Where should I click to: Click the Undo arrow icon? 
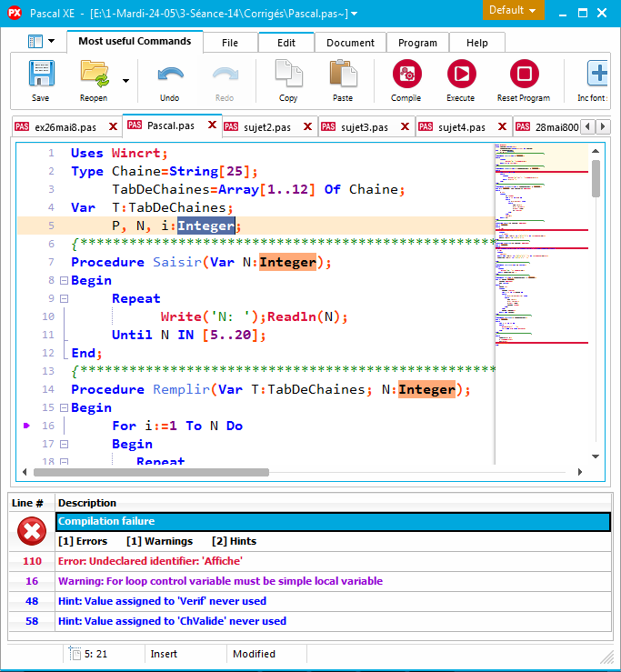point(170,75)
